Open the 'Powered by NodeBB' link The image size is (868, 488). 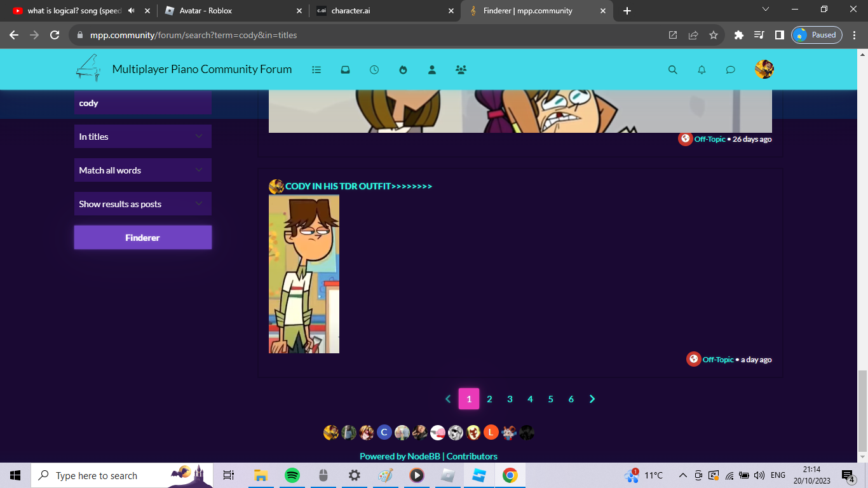pos(400,456)
